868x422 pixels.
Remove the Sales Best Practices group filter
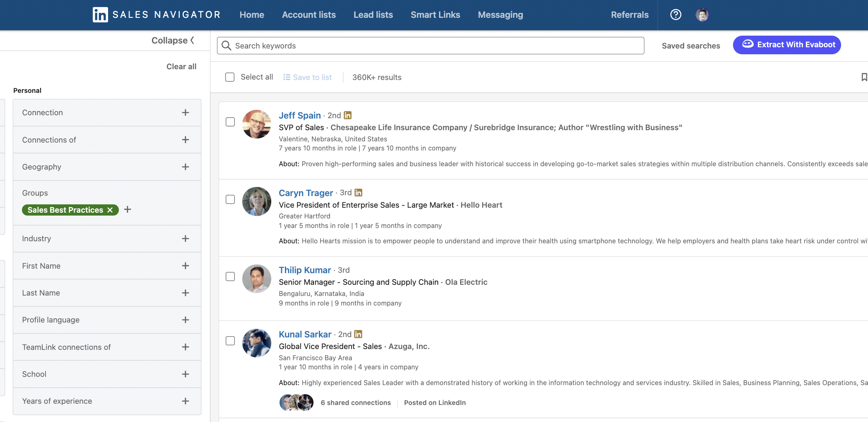[110, 210]
